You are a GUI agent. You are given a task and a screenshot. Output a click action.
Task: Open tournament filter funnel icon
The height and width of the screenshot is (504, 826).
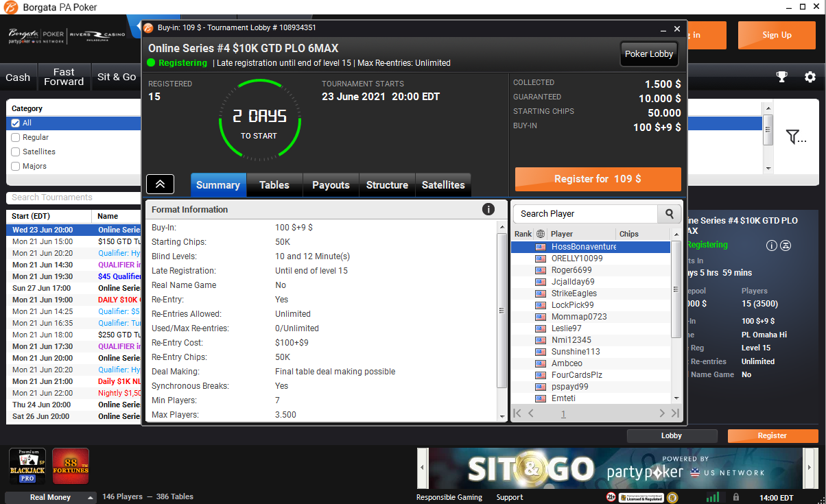tap(796, 137)
